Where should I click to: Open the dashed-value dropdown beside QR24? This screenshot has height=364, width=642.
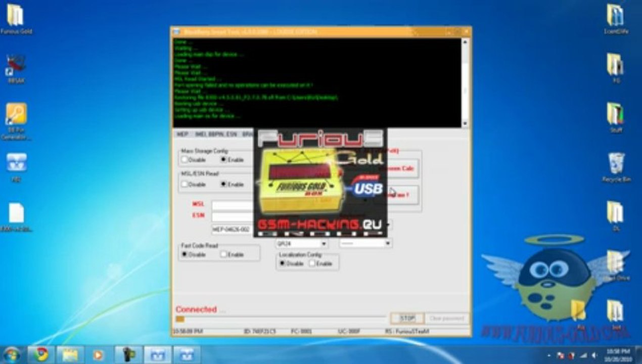pos(365,244)
